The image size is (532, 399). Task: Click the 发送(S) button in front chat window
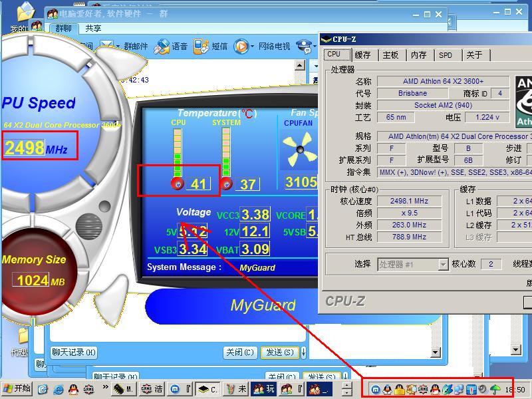click(x=279, y=352)
